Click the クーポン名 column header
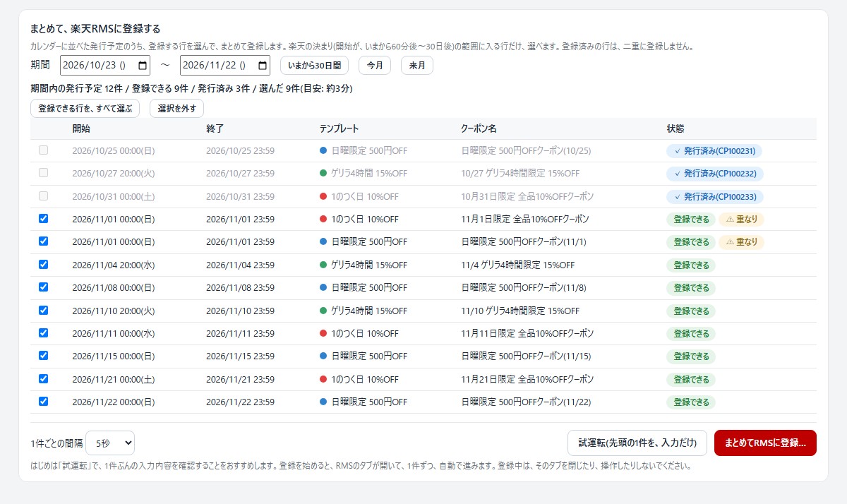Screen dimensions: 847x504 click(x=479, y=128)
